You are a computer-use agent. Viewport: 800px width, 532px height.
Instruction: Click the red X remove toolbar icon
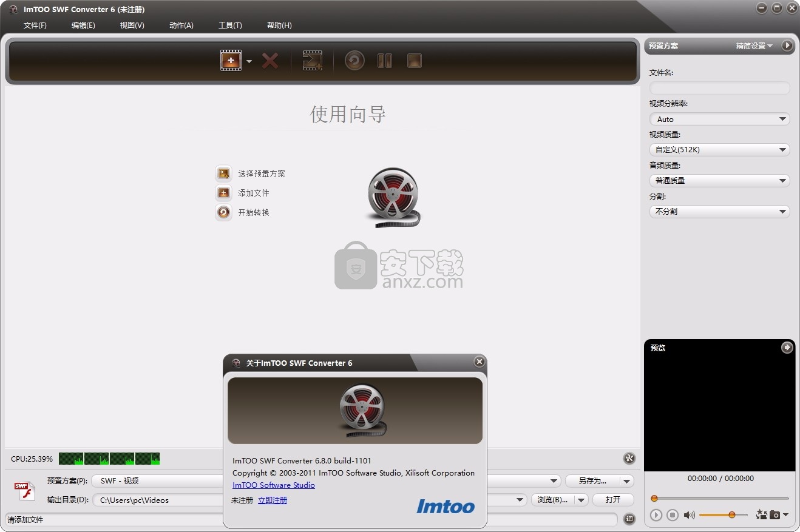pyautogui.click(x=270, y=61)
